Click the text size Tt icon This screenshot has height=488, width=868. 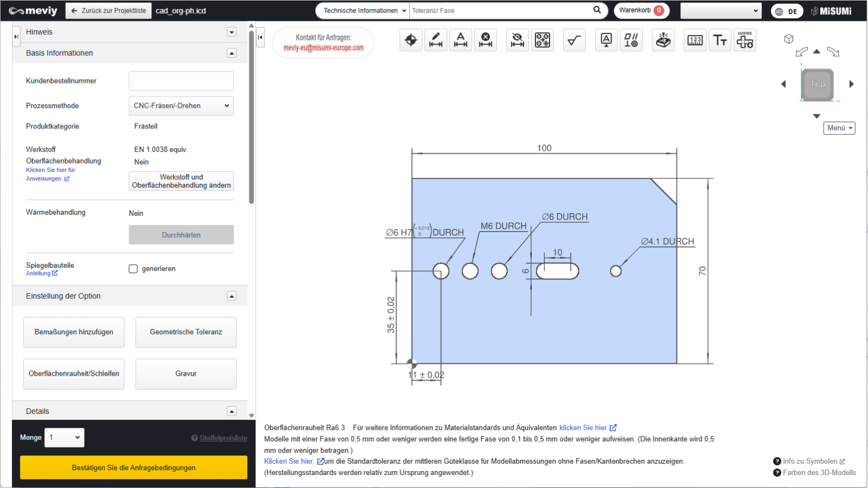coord(720,40)
